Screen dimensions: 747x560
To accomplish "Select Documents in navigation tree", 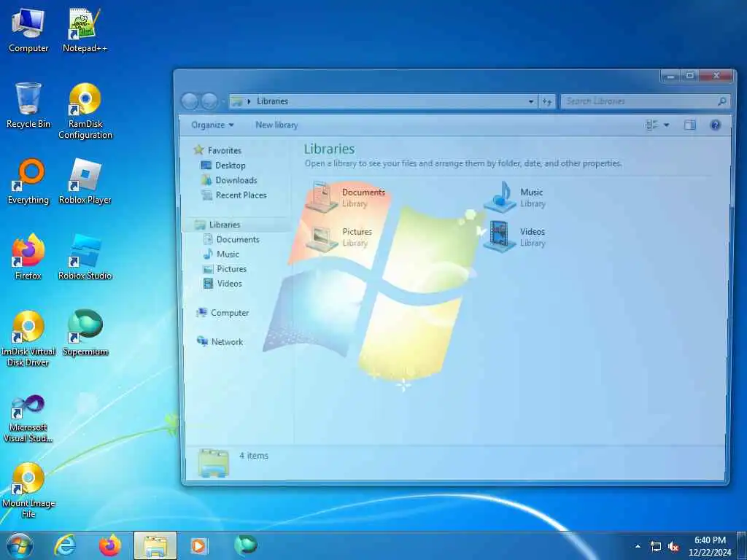I will (231, 239).
